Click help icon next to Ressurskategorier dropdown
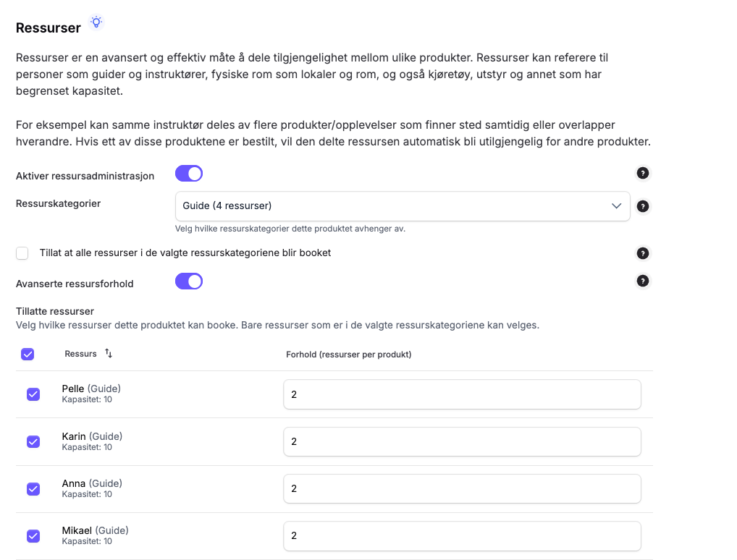This screenshot has width=737, height=560. 642,206
